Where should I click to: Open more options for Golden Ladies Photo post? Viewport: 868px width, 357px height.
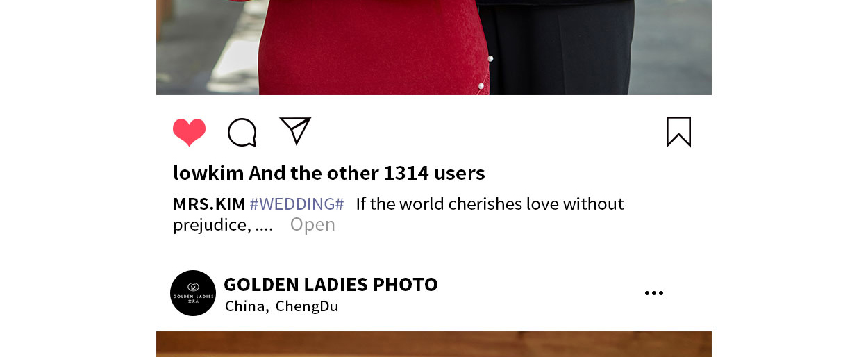(654, 293)
